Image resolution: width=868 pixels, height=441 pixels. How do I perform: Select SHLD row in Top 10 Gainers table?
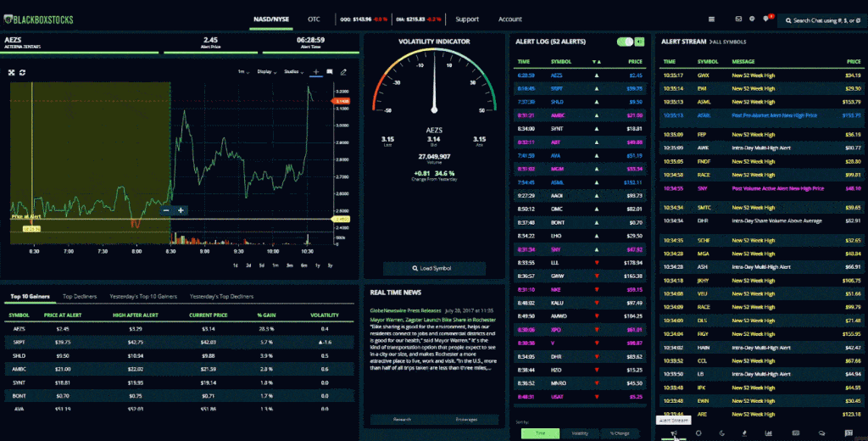coord(180,355)
